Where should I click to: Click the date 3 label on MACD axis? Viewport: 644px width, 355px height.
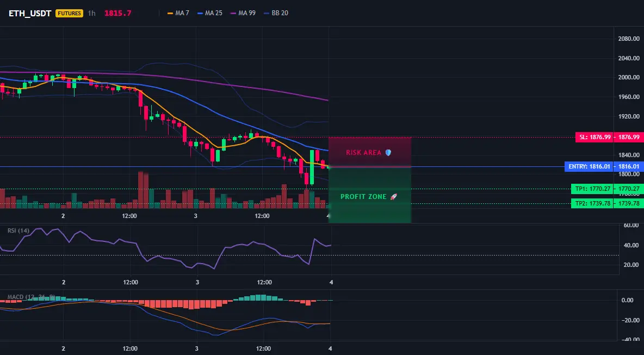point(197,348)
